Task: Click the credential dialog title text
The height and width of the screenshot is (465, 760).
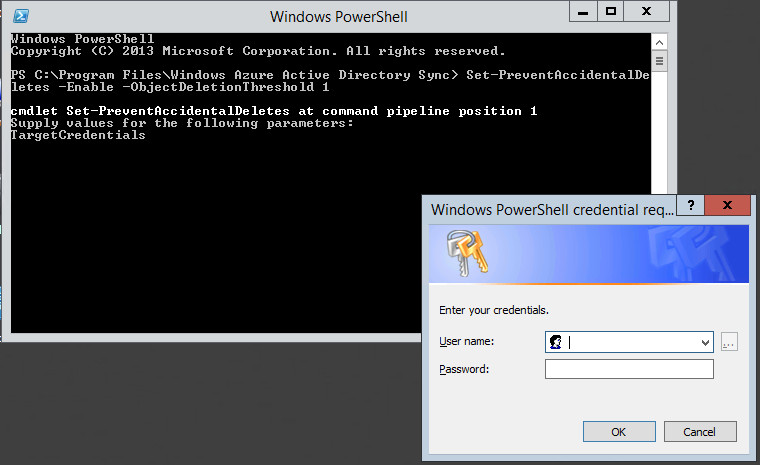Action: 552,210
